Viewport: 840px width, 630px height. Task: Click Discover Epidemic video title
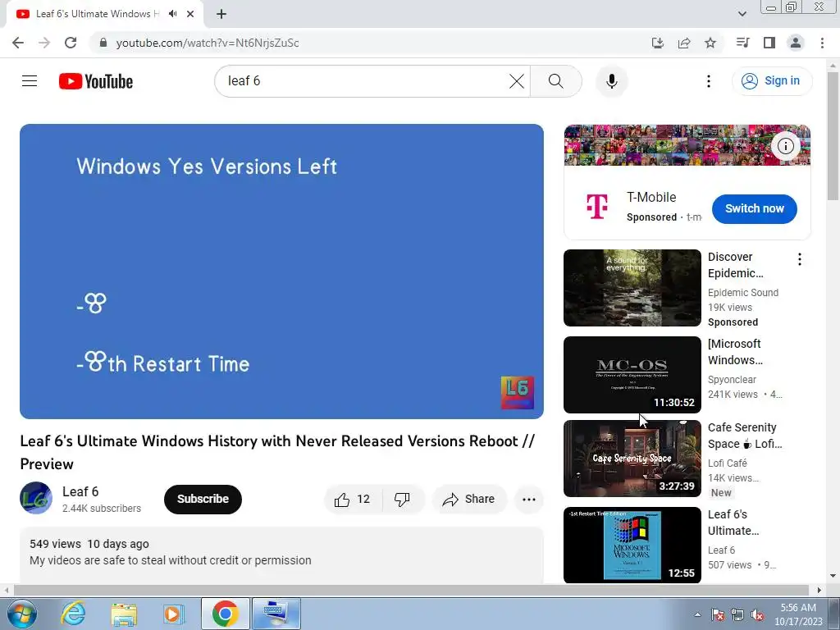tap(735, 265)
